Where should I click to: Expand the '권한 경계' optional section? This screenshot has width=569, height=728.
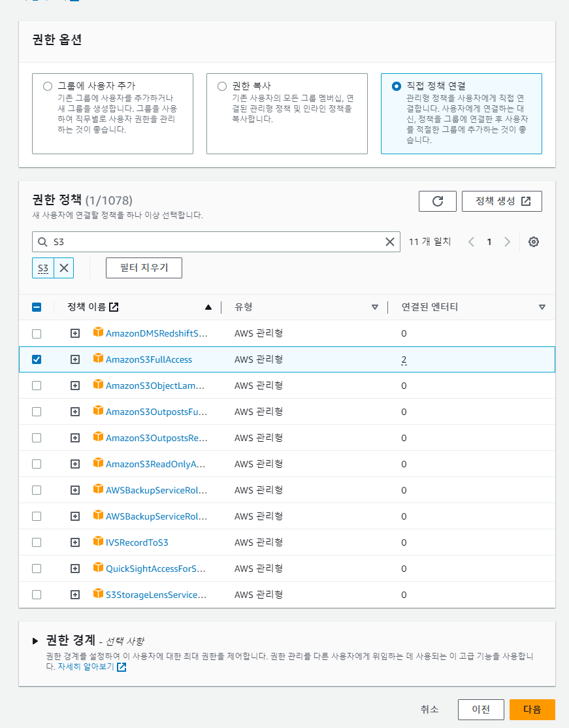35,641
